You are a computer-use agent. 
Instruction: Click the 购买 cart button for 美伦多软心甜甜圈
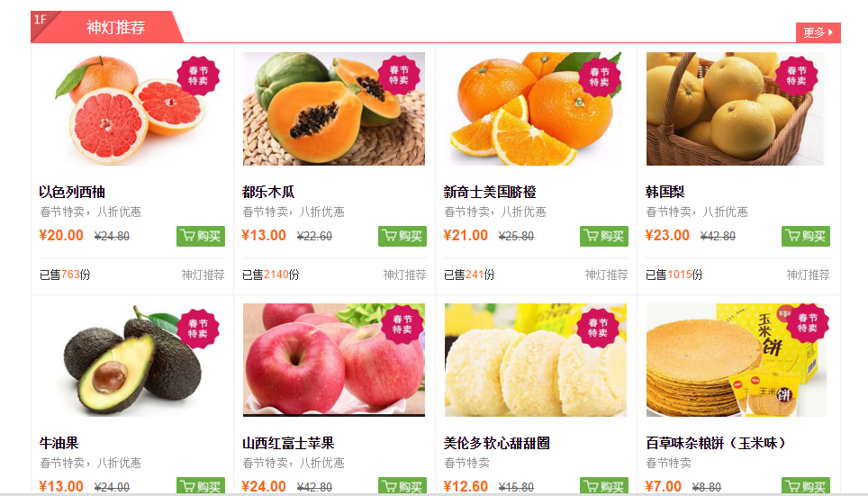pyautogui.click(x=604, y=485)
